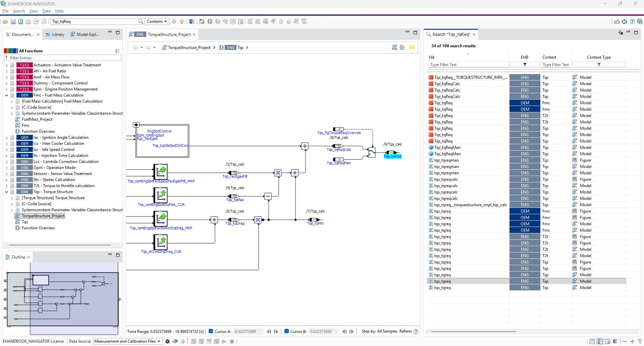
Task: Open the Search menu
Action: click(x=19, y=11)
